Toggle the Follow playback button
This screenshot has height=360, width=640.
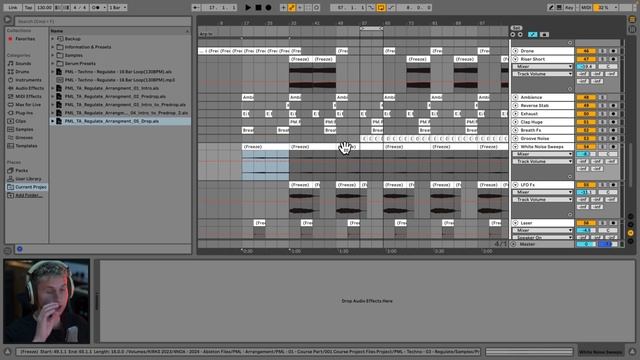[197, 7]
